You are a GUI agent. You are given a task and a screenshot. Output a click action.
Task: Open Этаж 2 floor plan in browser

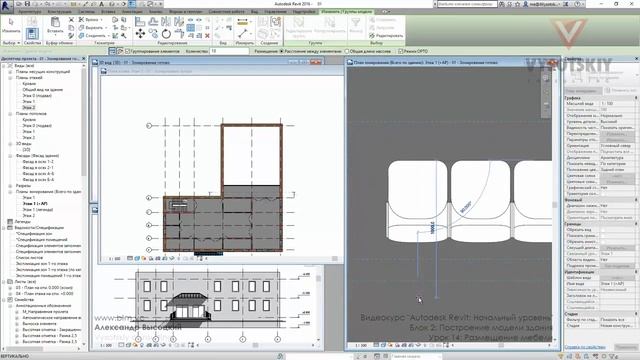tap(28, 107)
